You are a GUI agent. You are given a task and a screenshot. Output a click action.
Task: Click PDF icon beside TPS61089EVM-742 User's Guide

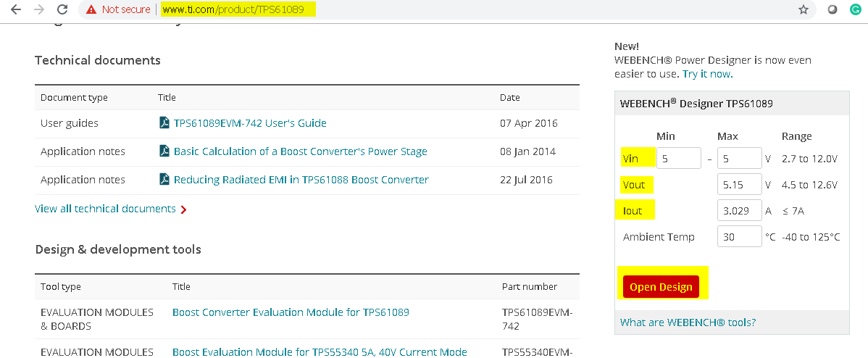point(164,123)
